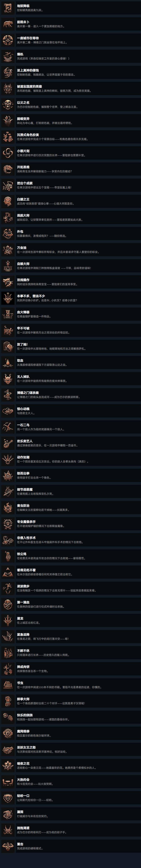
Task: Open the 小憩片刻 achievement icon
Action: click(8, 153)
